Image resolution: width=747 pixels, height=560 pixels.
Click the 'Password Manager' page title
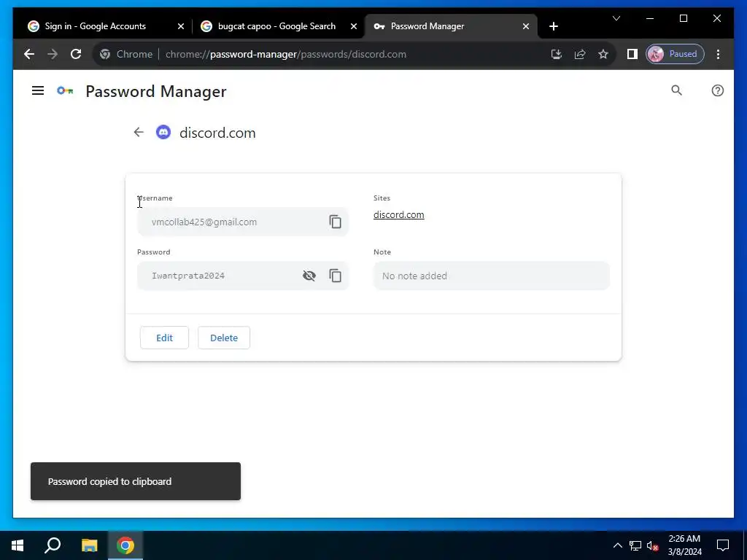click(x=156, y=91)
